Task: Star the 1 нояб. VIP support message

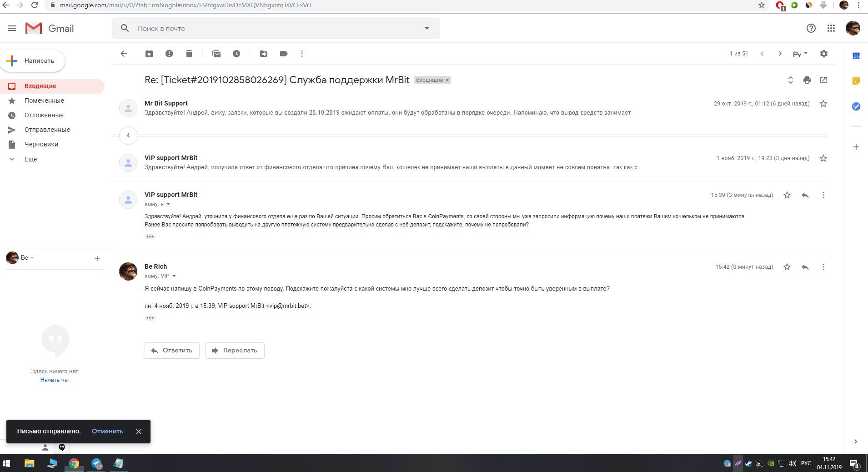Action: point(823,158)
